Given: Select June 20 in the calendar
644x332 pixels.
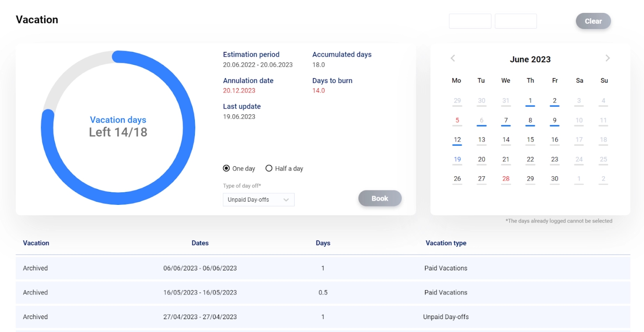Looking at the screenshot, I should [x=481, y=160].
